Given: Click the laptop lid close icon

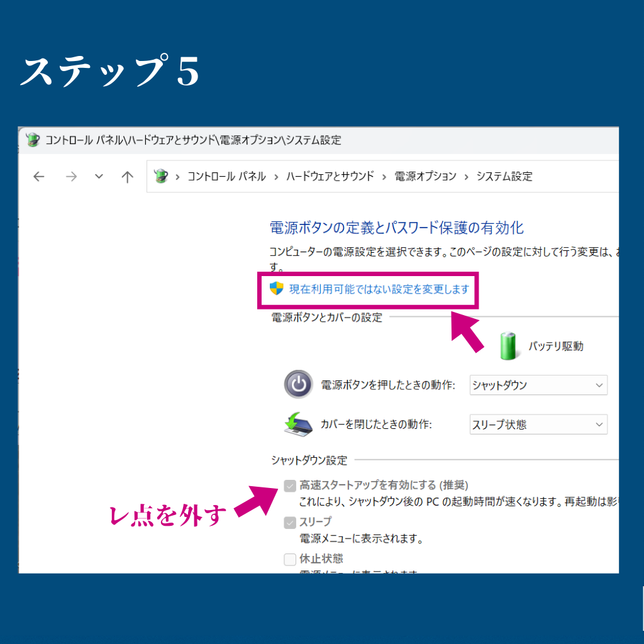Looking at the screenshot, I should click(297, 425).
